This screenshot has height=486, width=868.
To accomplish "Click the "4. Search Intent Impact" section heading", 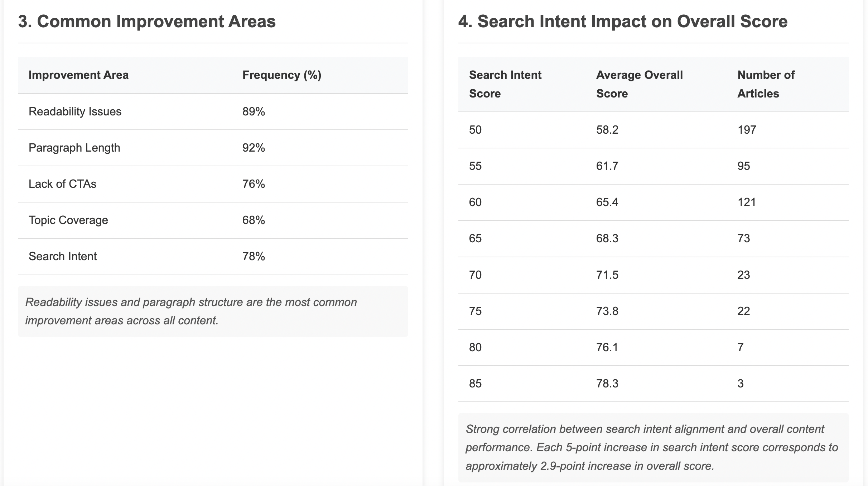I will [x=623, y=22].
